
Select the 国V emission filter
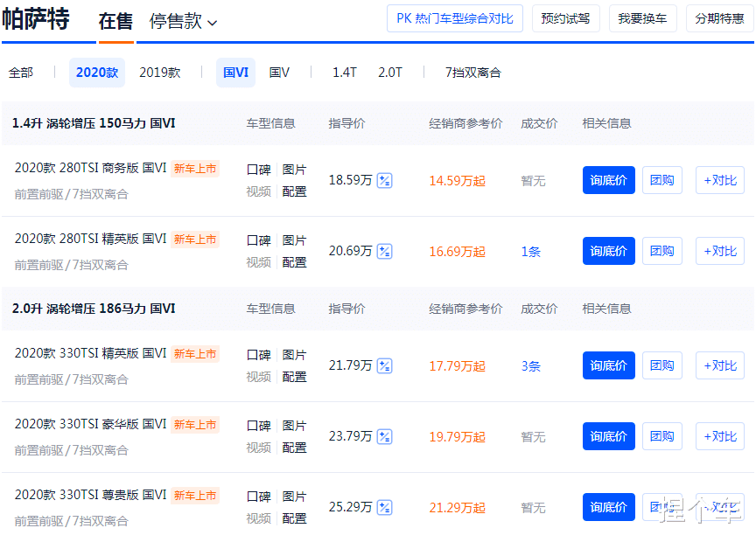click(279, 73)
